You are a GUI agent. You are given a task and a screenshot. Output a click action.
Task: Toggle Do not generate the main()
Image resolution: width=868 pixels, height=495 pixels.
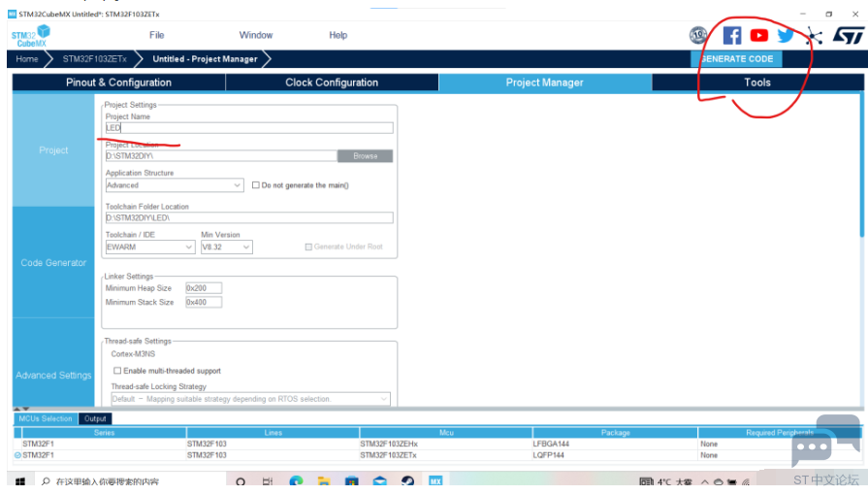[x=256, y=185]
